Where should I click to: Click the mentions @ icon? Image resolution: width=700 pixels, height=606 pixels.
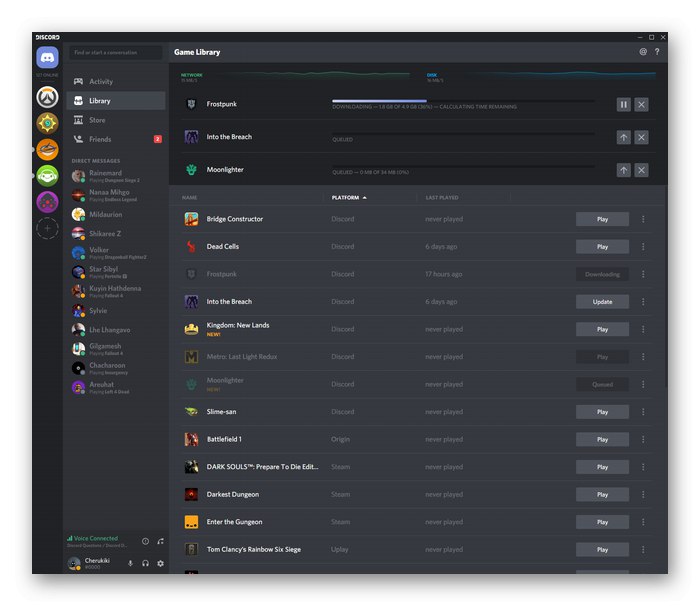tap(643, 52)
